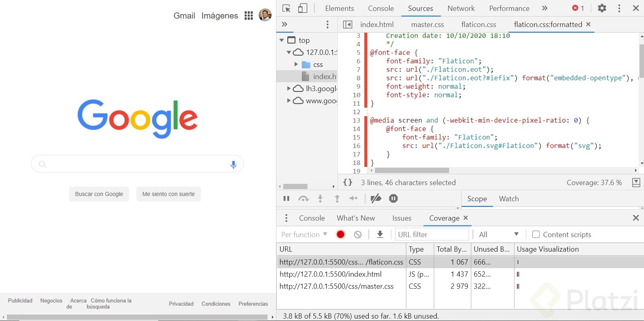The image size is (644, 321).
Task: Pretty print the source with braces icon
Action: pos(348,182)
